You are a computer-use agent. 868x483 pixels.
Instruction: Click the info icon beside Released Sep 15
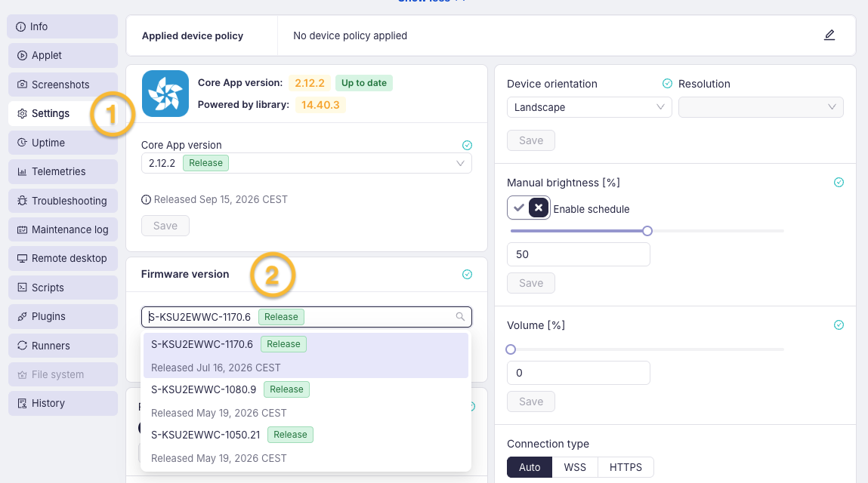146,200
